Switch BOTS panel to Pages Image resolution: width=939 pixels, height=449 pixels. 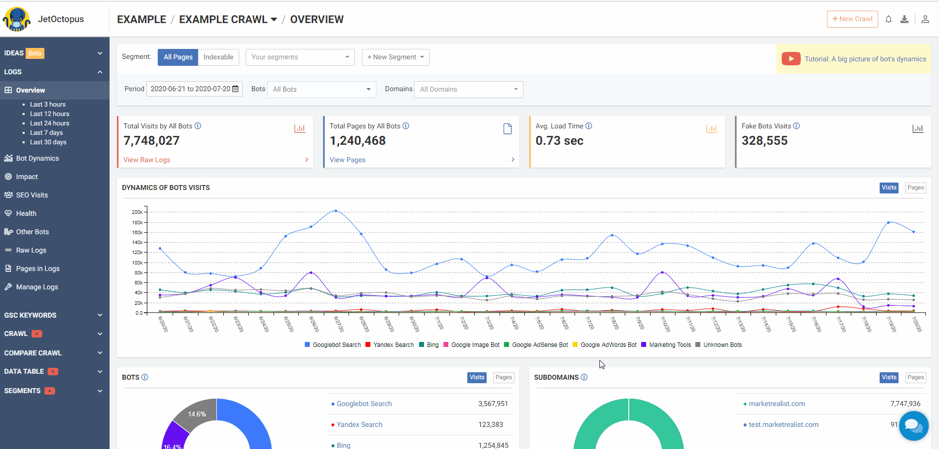point(503,377)
